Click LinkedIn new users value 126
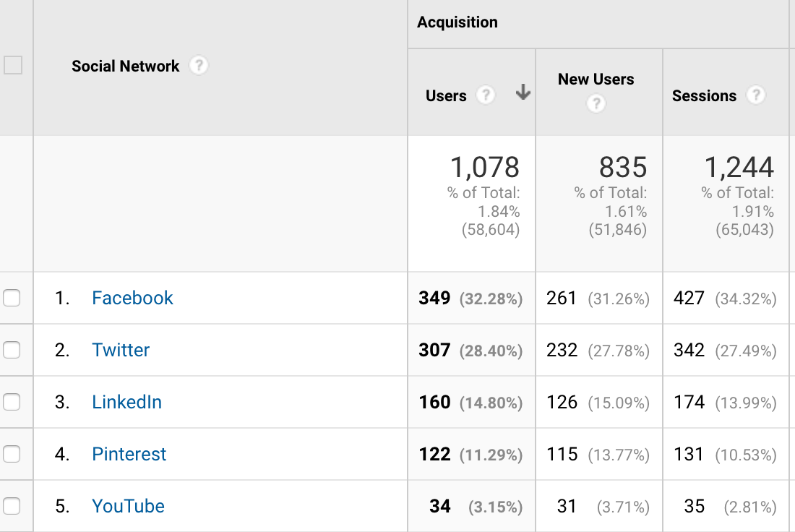 [562, 402]
